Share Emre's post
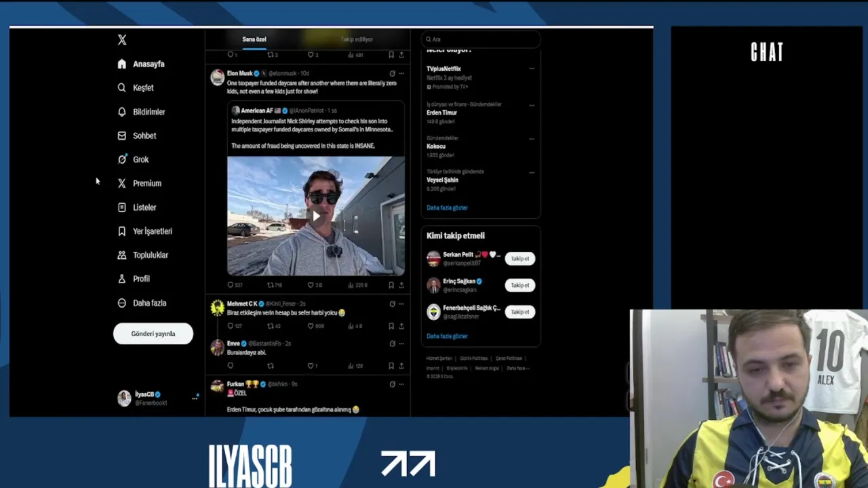This screenshot has width=868, height=488. click(x=401, y=366)
